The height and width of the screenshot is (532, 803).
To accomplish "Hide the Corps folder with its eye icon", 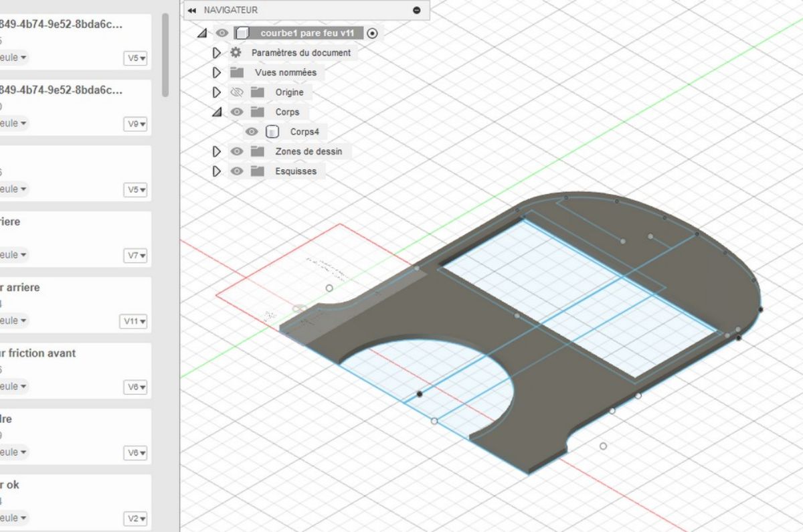I will point(237,112).
